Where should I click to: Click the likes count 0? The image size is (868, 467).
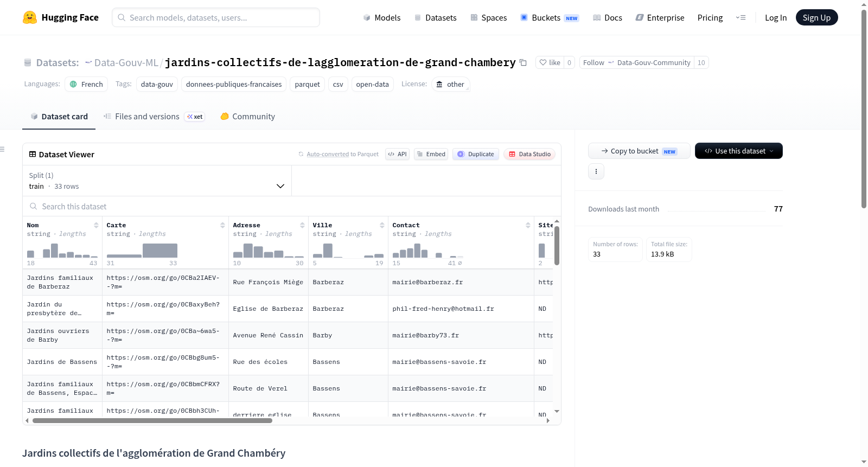569,62
